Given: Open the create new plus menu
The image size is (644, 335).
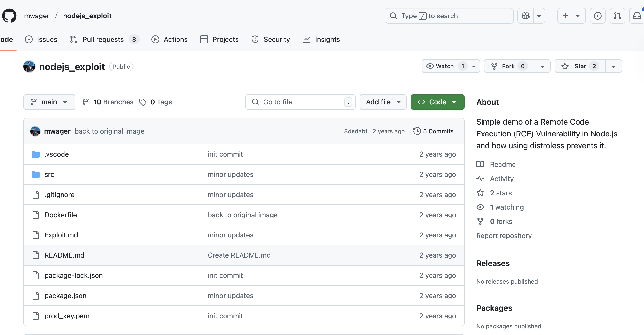Looking at the screenshot, I should [571, 16].
